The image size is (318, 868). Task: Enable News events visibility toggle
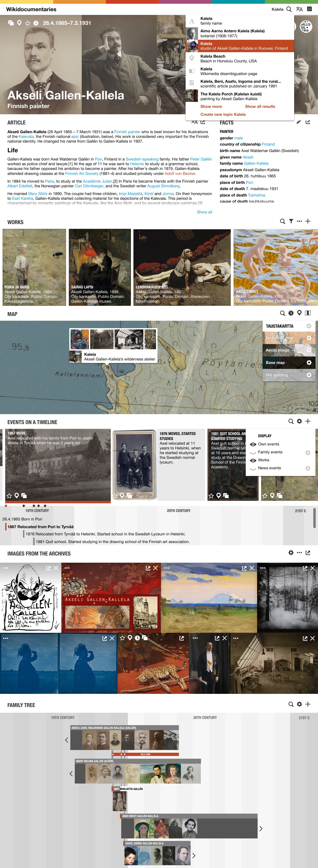pyautogui.click(x=253, y=468)
